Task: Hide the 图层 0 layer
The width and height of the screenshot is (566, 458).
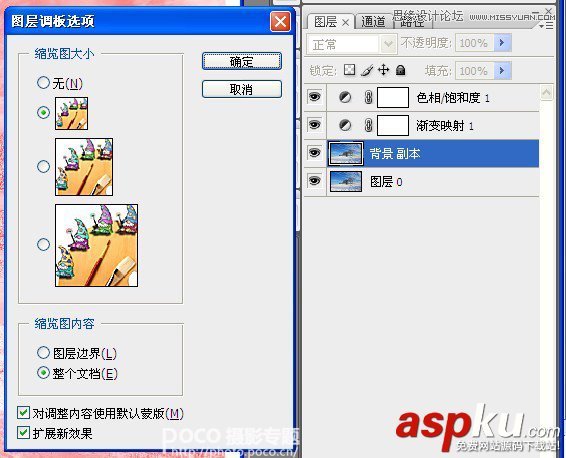Action: click(x=315, y=180)
